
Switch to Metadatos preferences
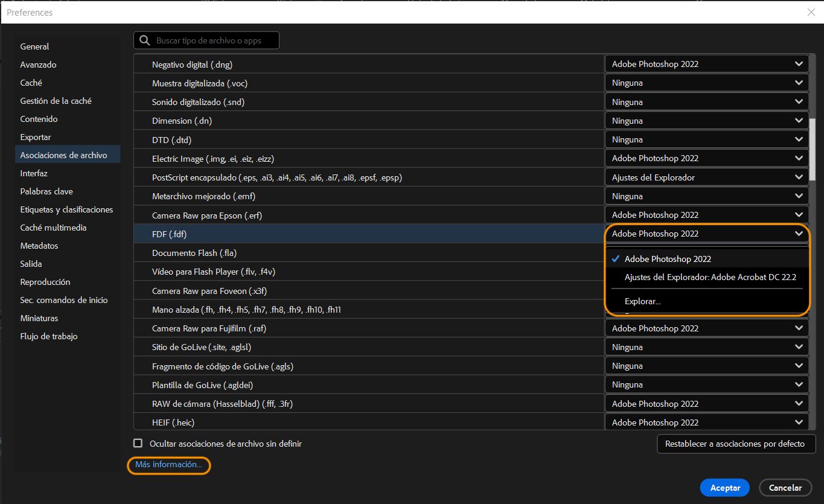pyautogui.click(x=68, y=246)
